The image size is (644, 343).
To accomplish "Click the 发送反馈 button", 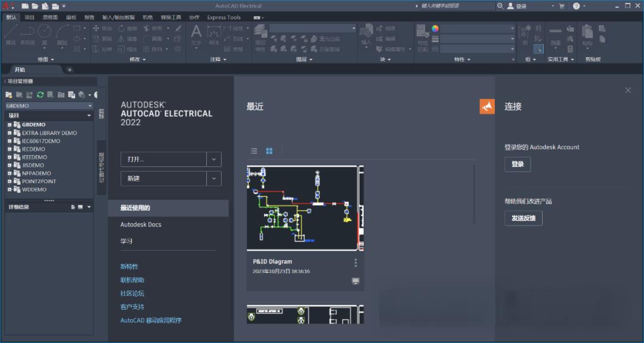I will pos(524,218).
